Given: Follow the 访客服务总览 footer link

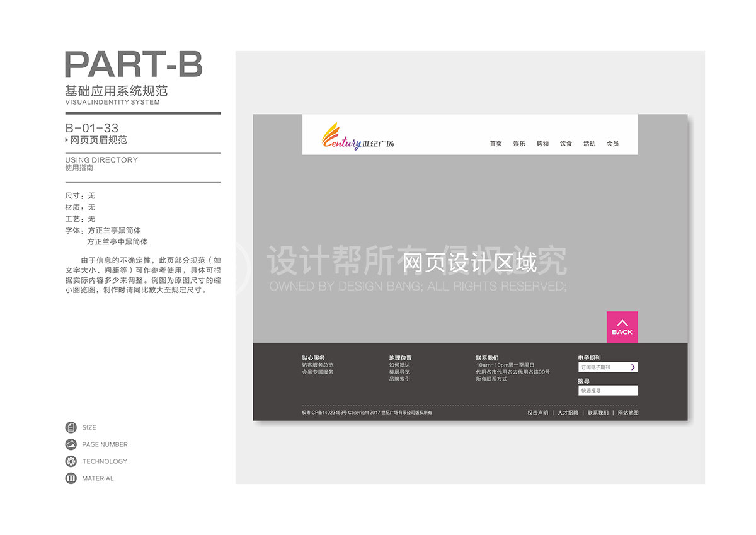Looking at the screenshot, I should (318, 365).
